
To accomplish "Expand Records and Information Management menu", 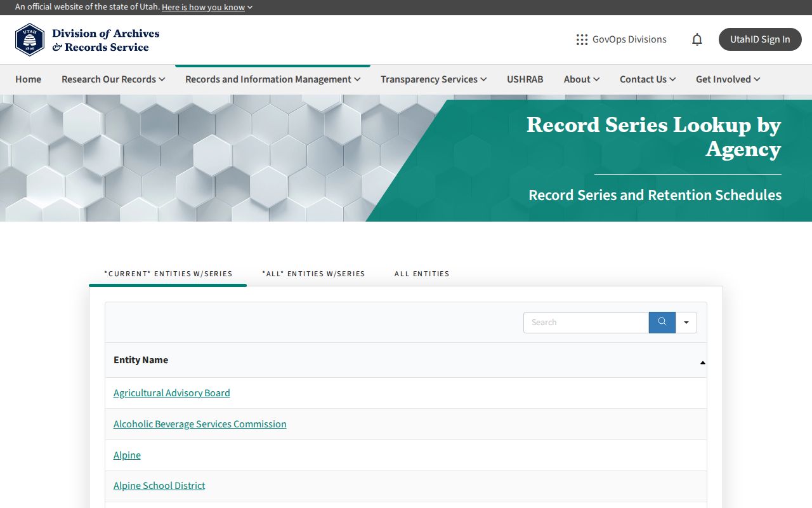I will [x=273, y=79].
